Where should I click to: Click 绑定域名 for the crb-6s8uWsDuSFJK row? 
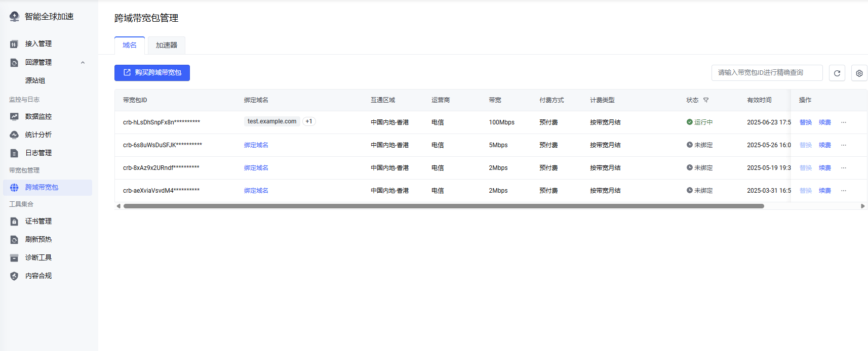tap(256, 145)
